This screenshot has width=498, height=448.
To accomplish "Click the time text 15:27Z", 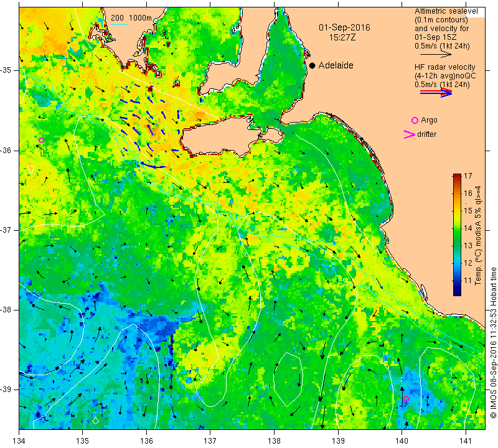I will tap(342, 37).
